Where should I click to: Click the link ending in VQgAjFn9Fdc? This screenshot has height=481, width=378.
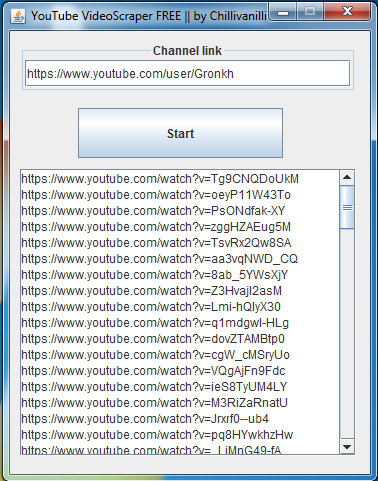pos(153,371)
